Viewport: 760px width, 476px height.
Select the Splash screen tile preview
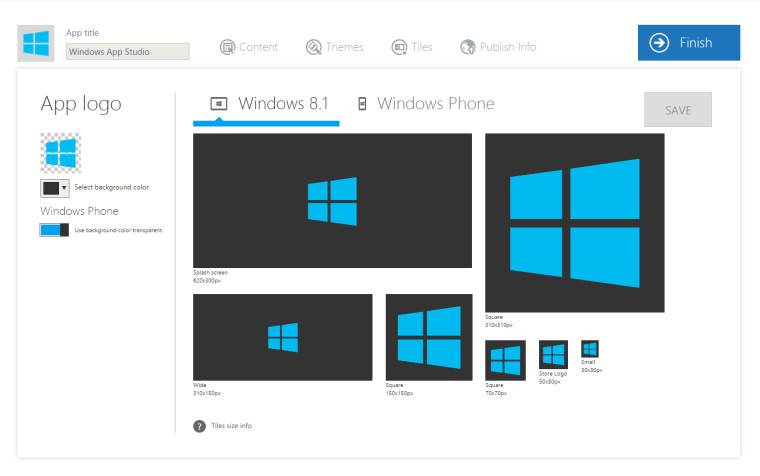(x=332, y=201)
